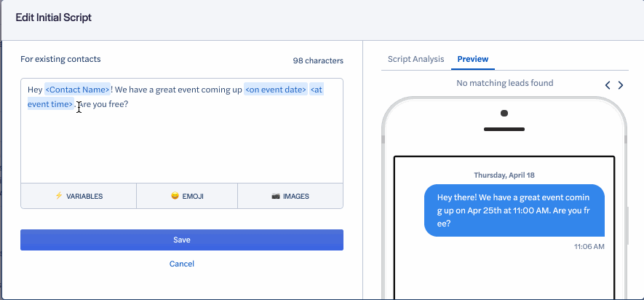644x300 pixels.
Task: Open the VARIABLES picker
Action: [79, 196]
